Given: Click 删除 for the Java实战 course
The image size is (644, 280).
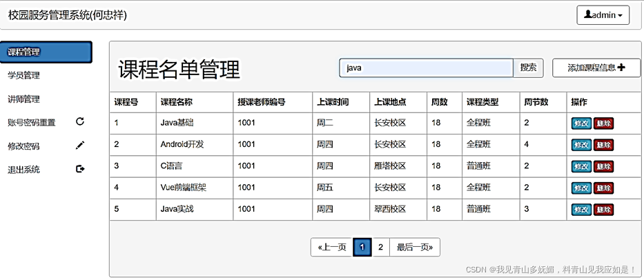Looking at the screenshot, I should click(603, 210).
